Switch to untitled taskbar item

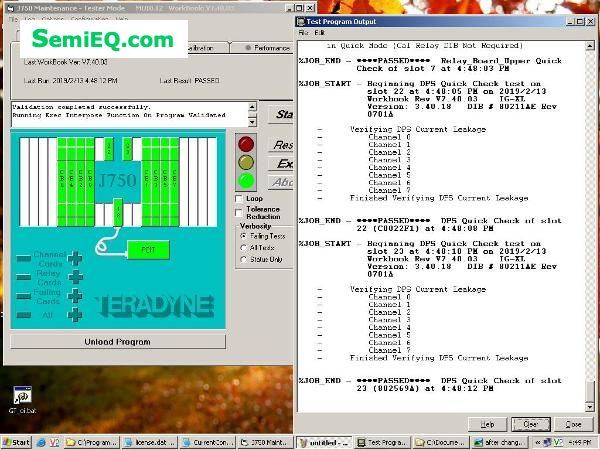[324, 443]
